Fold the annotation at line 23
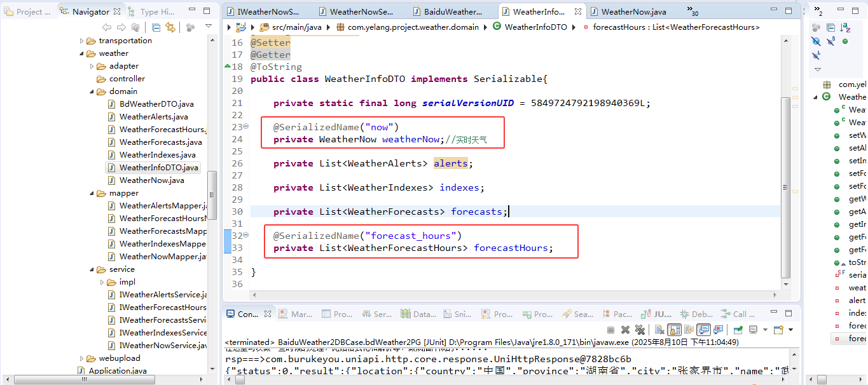The image size is (868, 385). pos(246,127)
